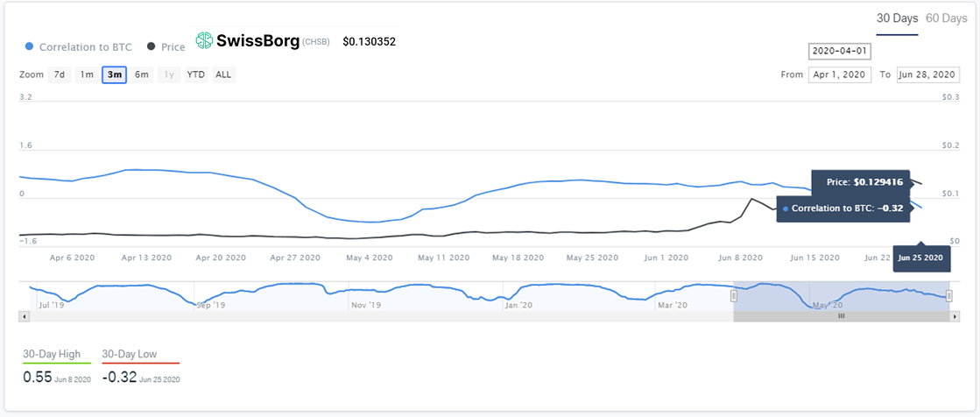Click the navigator right range handle
The image size is (980, 417).
948,296
